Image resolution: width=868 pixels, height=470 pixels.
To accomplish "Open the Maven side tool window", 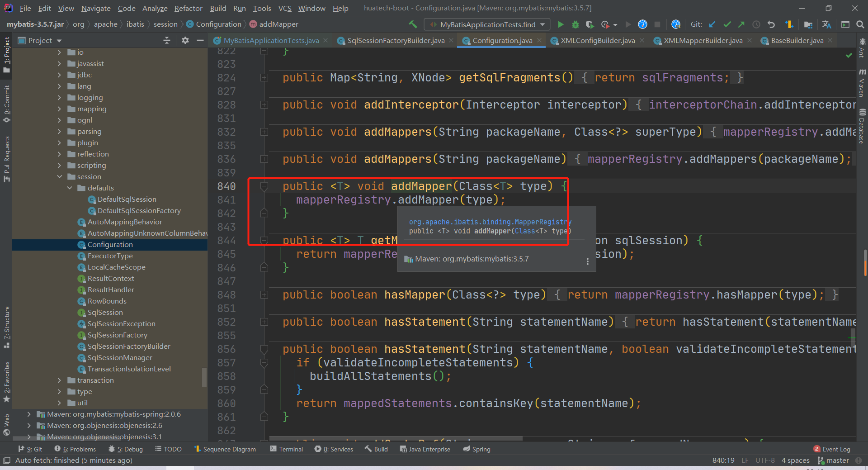I will (x=862, y=83).
